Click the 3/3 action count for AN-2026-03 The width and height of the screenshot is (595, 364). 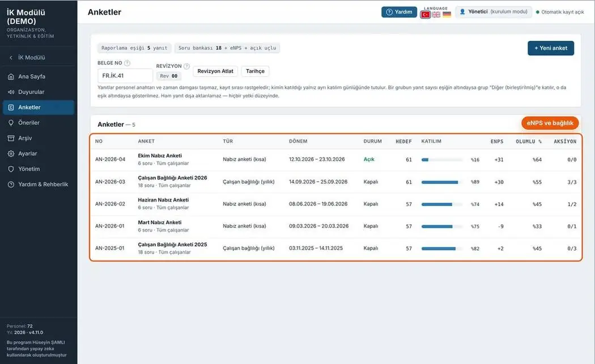click(x=572, y=182)
